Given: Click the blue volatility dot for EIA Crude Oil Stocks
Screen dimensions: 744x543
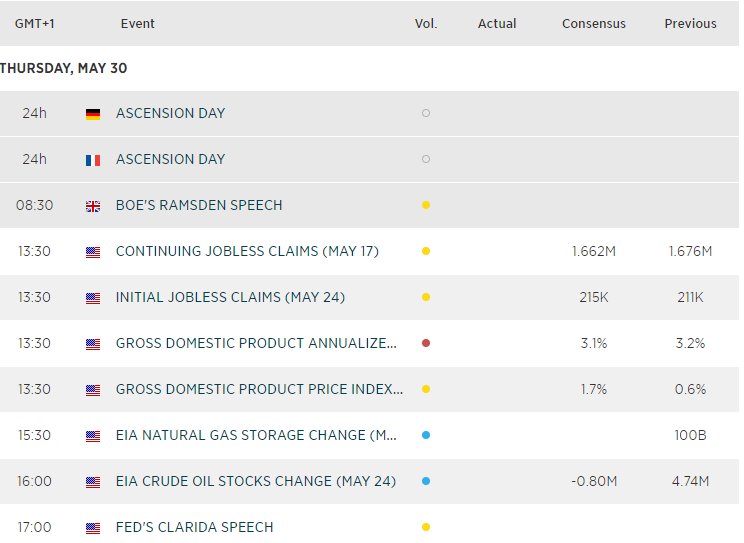Looking at the screenshot, I should [426, 482].
